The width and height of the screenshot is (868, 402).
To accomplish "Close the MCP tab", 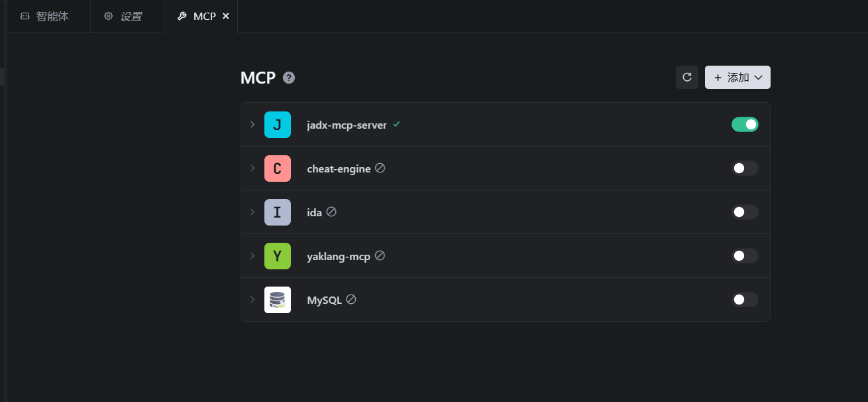I will (x=226, y=16).
